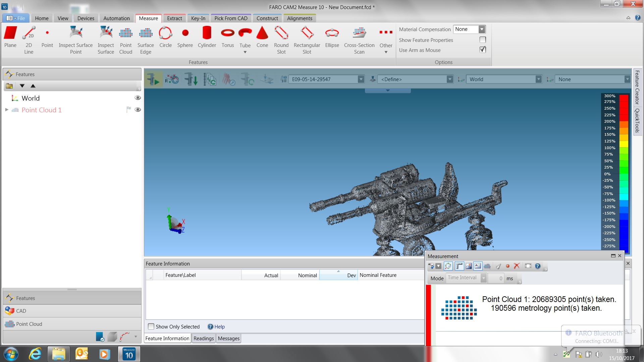Enable Show Feature Properties checkbox
The width and height of the screenshot is (644, 362).
483,40
